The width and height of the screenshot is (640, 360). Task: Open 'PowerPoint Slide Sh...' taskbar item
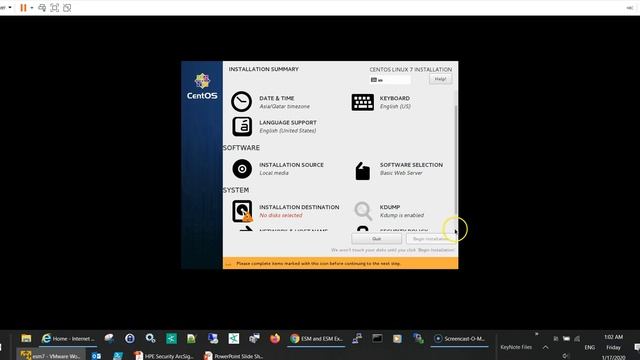tap(234, 356)
